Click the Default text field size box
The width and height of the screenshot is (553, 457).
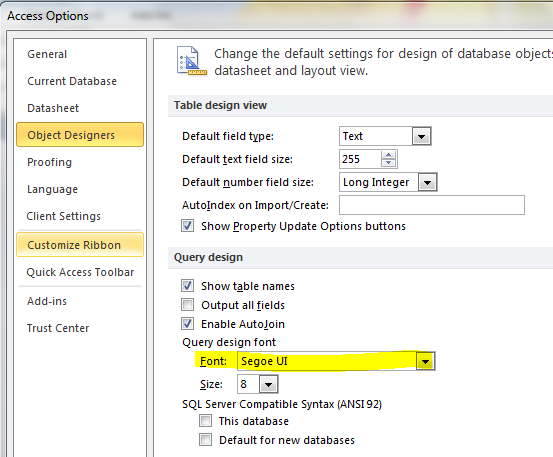click(x=360, y=159)
